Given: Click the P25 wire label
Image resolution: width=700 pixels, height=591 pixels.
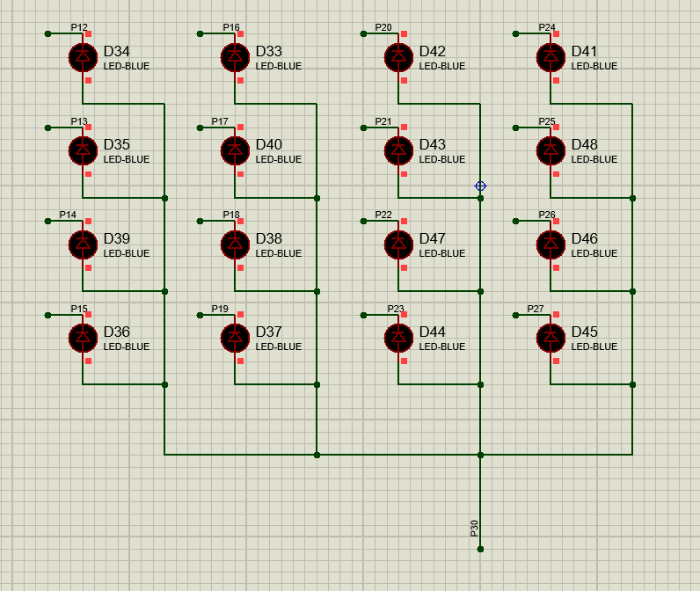Looking at the screenshot, I should tap(547, 121).
